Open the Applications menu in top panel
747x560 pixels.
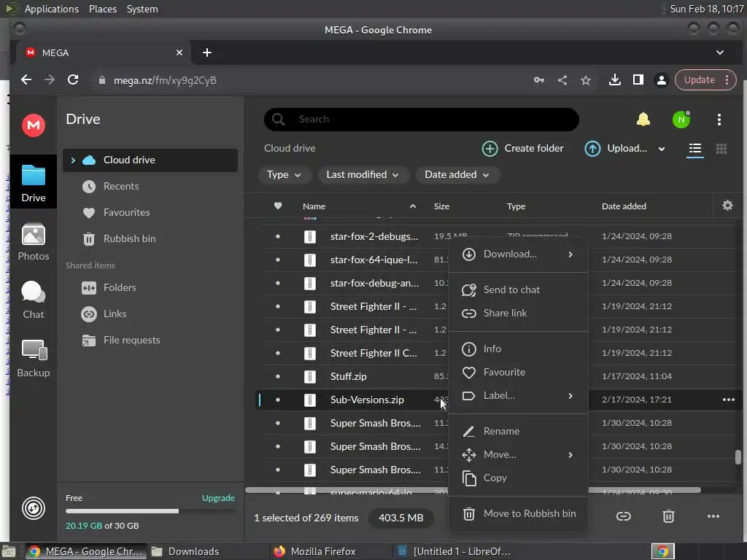pos(52,9)
